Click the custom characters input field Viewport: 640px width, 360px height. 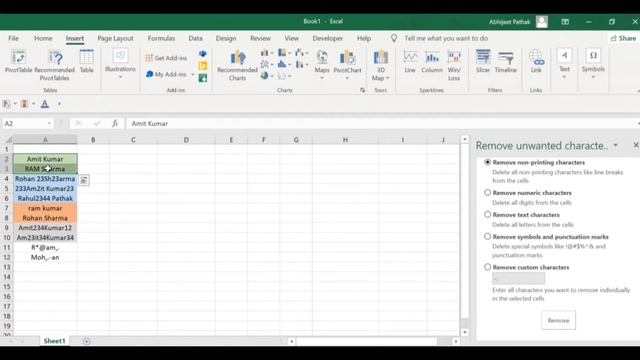pyautogui.click(x=518, y=279)
